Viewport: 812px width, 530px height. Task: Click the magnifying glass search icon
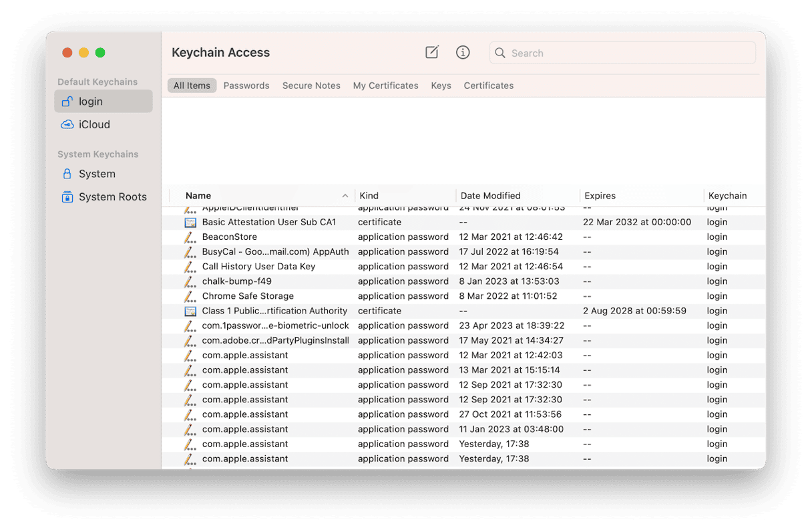499,53
